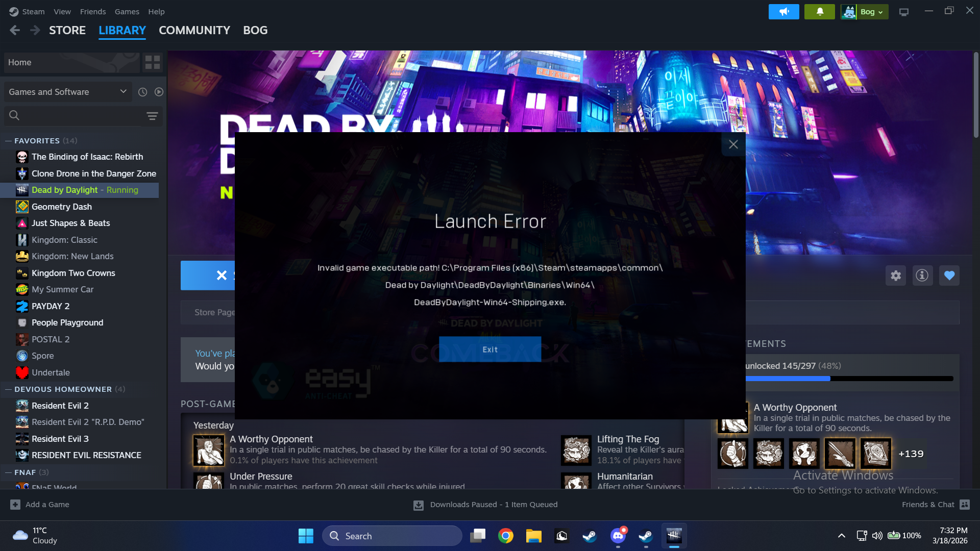Open File Explorer from the taskbar
Screen dimensions: 980x551
tap(534, 536)
